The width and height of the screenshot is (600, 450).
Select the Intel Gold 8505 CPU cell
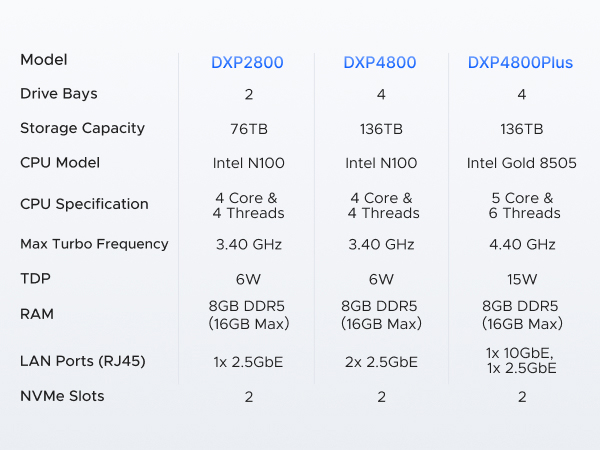click(521, 163)
